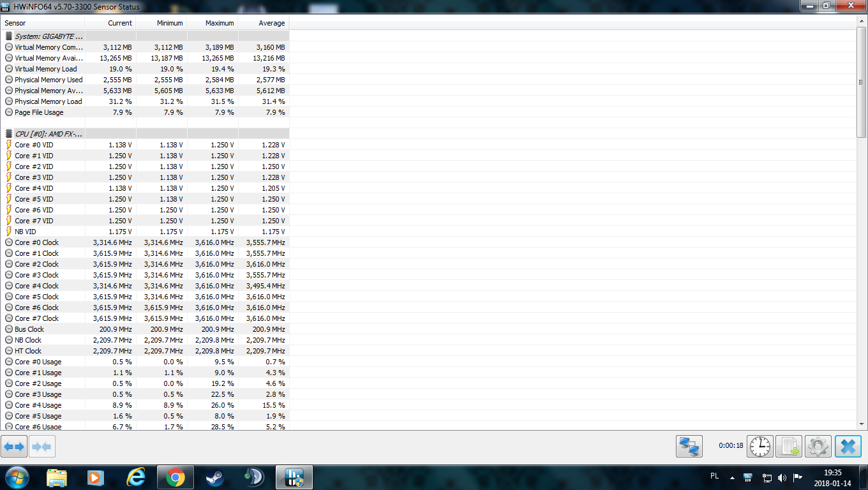Click the Maximum column header
Screen dimensions: 868x490
pyautogui.click(x=213, y=23)
